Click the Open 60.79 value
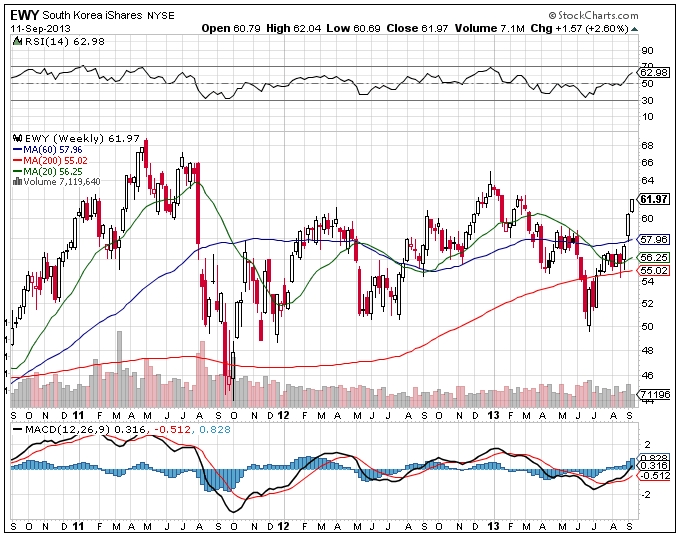The width and height of the screenshot is (679, 536). tap(231, 29)
